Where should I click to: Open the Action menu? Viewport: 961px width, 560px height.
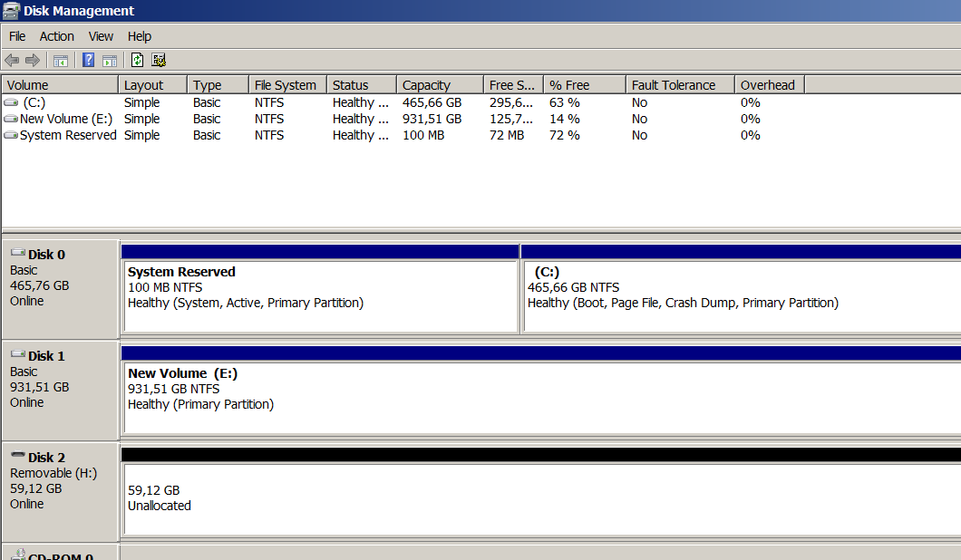[56, 37]
